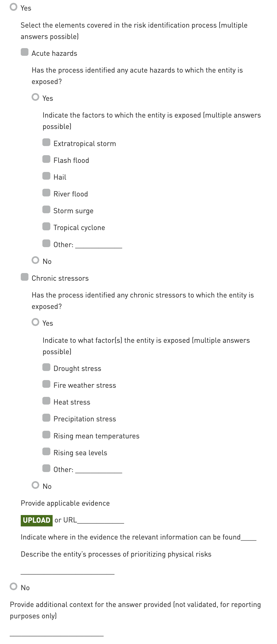Screen dimensions: 277x644
Task: Enable the Flash flood checkbox
Action: click(x=46, y=159)
